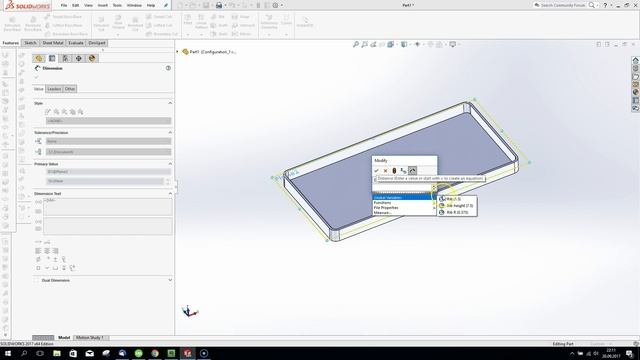Open the Tools menu
Image resolution: width=640 pixels, height=360 pixels.
pyautogui.click(x=117, y=5)
